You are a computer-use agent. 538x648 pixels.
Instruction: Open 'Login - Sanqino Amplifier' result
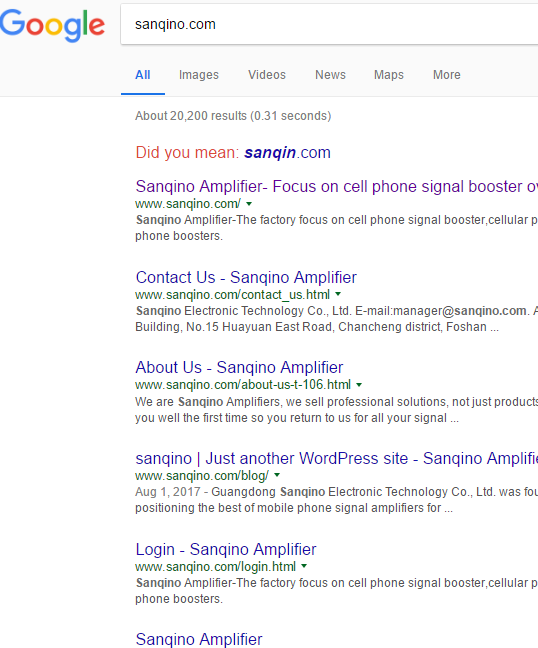click(226, 549)
